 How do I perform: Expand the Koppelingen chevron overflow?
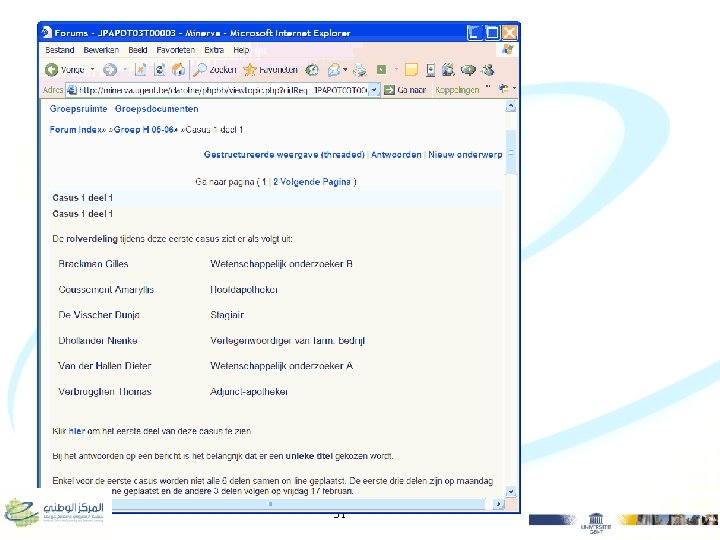[x=488, y=87]
